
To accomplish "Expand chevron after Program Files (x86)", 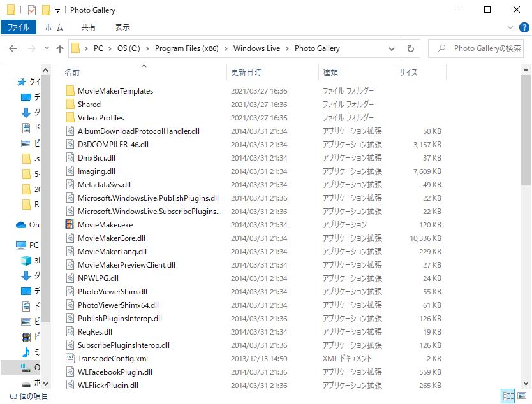I will click(x=226, y=49).
